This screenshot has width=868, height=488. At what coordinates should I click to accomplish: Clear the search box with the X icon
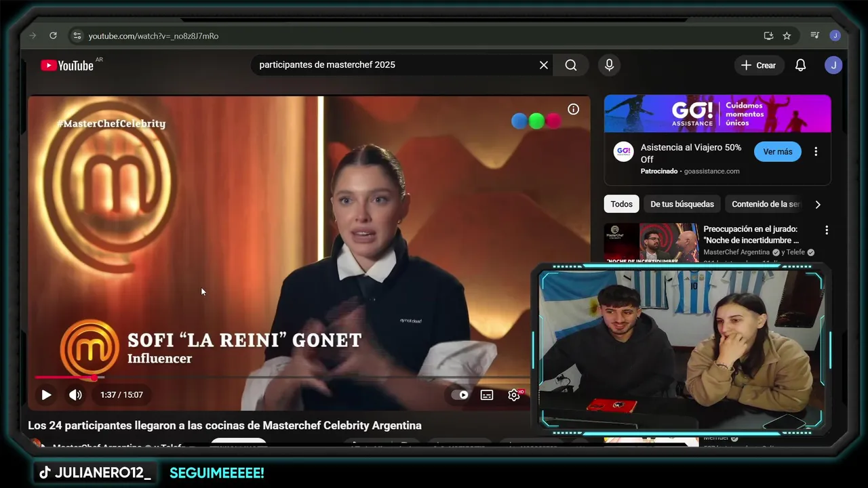pos(544,65)
